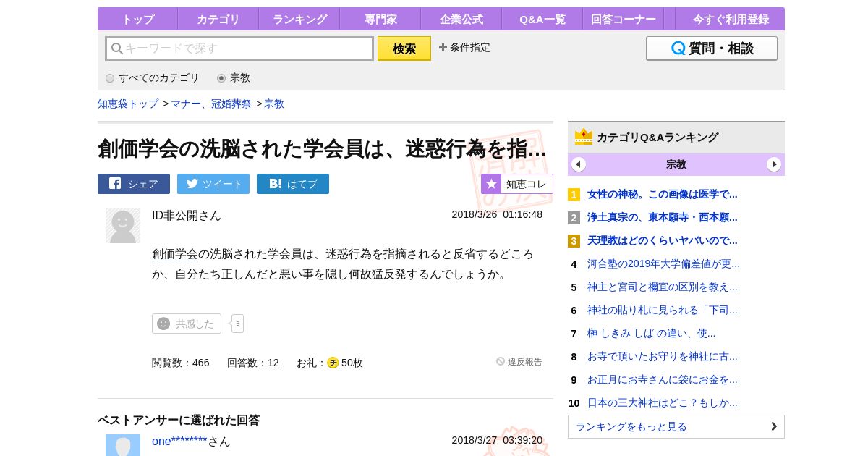Click the magnifier icon in search box
This screenshot has height=456, width=868.
[x=116, y=48]
